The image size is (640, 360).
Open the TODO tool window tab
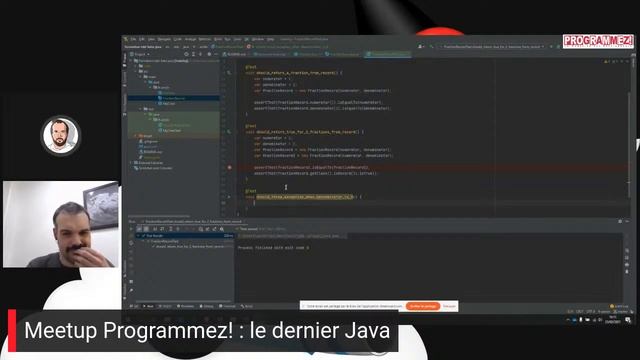coord(165,306)
